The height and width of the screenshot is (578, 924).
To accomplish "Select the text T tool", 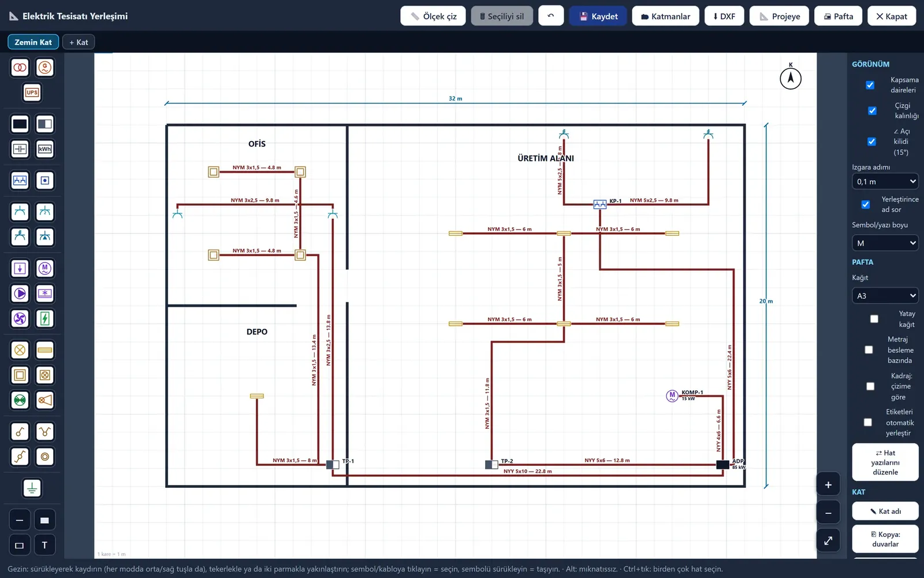I will pos(44,545).
